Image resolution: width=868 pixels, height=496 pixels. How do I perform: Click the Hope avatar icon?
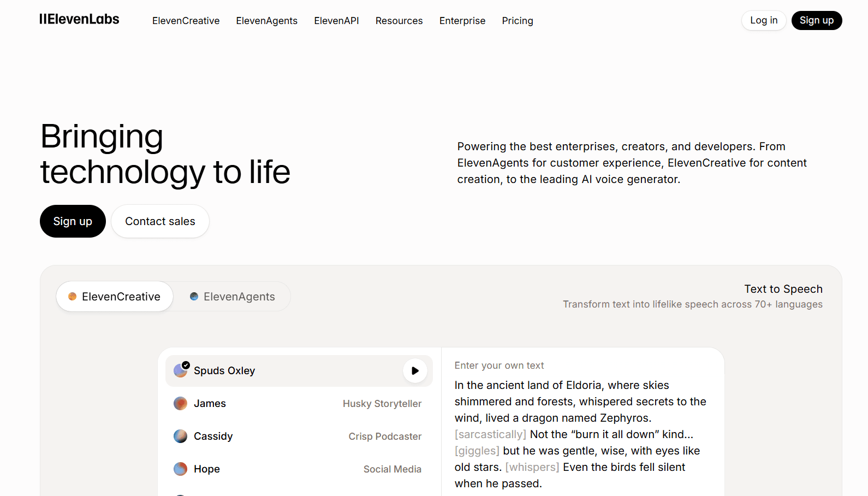[180, 469]
